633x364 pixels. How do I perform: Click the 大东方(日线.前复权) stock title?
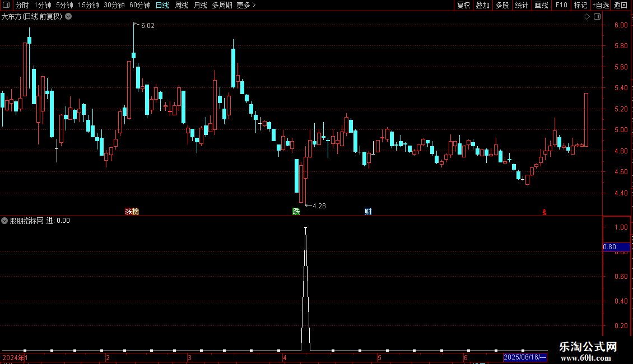click(x=32, y=17)
